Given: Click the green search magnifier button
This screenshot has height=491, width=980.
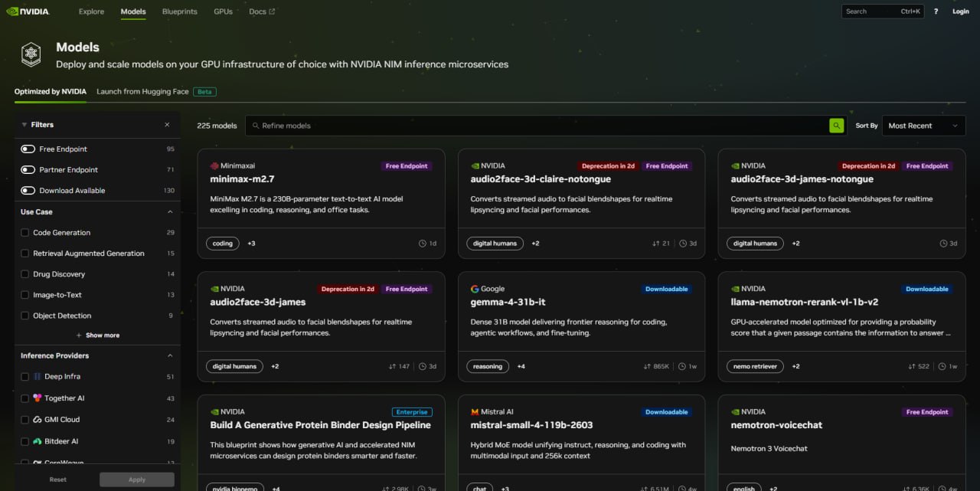Looking at the screenshot, I should [836, 126].
